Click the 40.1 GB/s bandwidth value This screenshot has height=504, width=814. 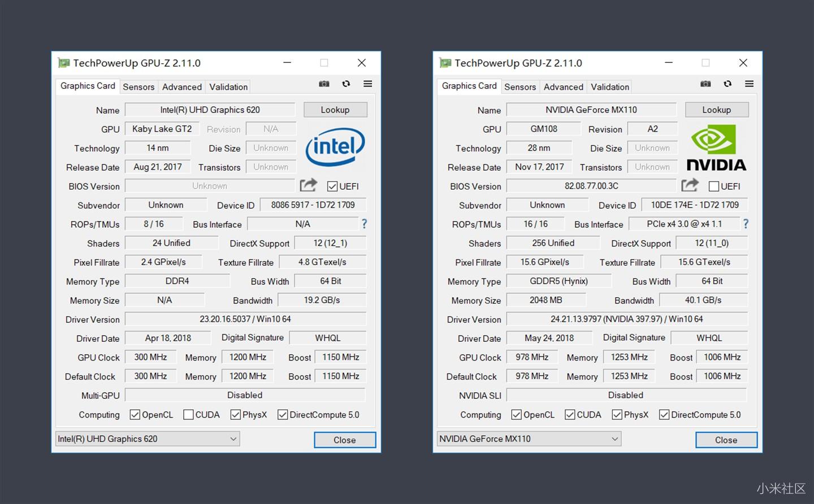(x=704, y=300)
